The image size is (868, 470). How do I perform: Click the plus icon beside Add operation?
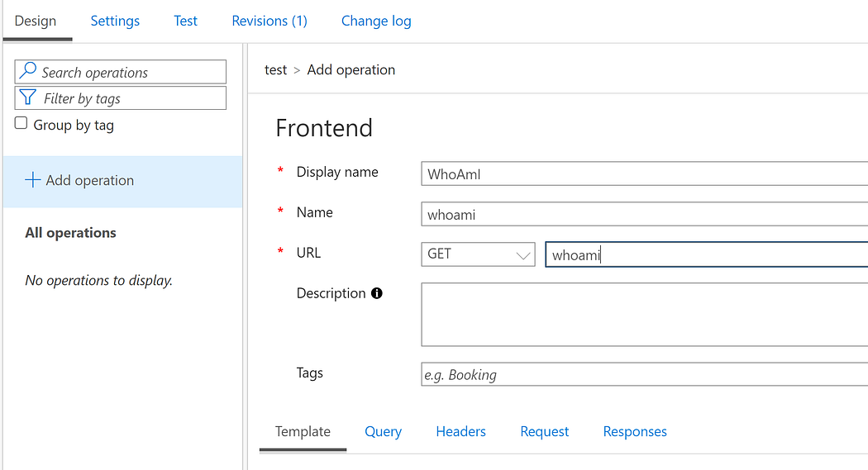coord(33,180)
